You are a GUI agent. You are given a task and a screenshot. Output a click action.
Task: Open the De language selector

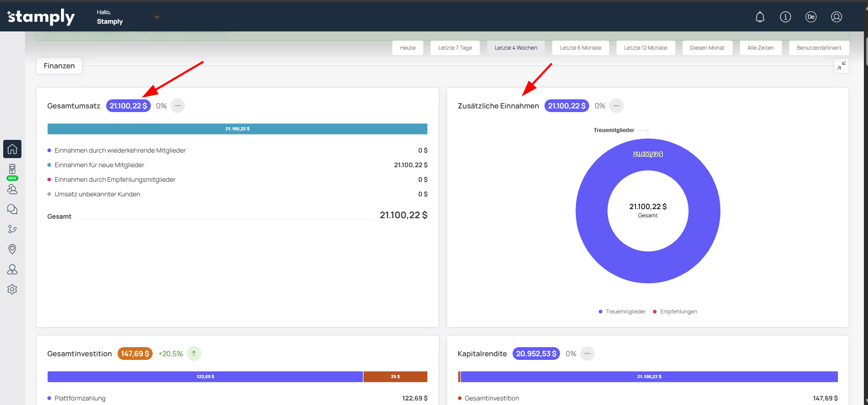point(811,17)
